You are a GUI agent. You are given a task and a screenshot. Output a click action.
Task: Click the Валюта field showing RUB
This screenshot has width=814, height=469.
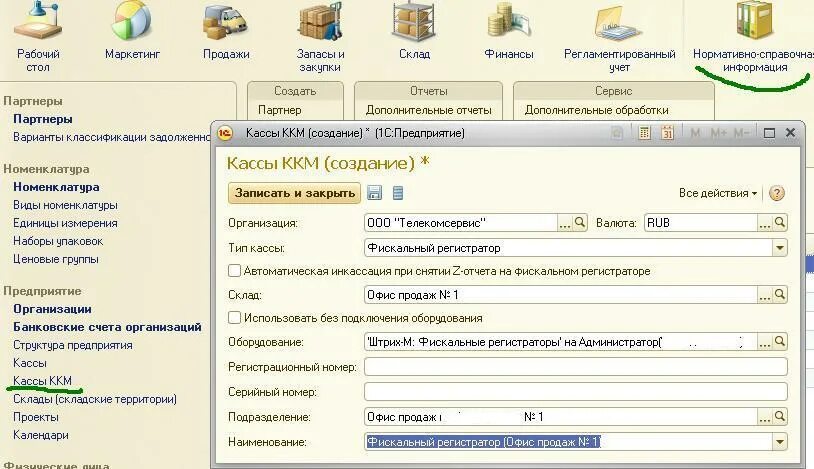[701, 223]
